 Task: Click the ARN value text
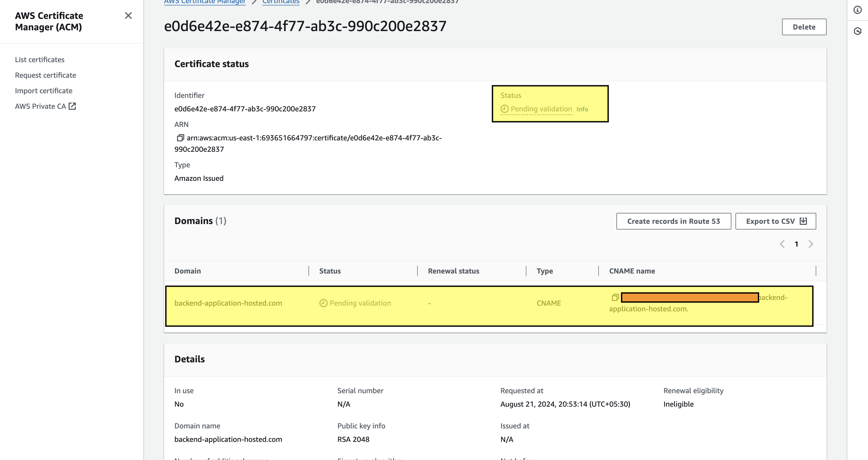point(308,143)
